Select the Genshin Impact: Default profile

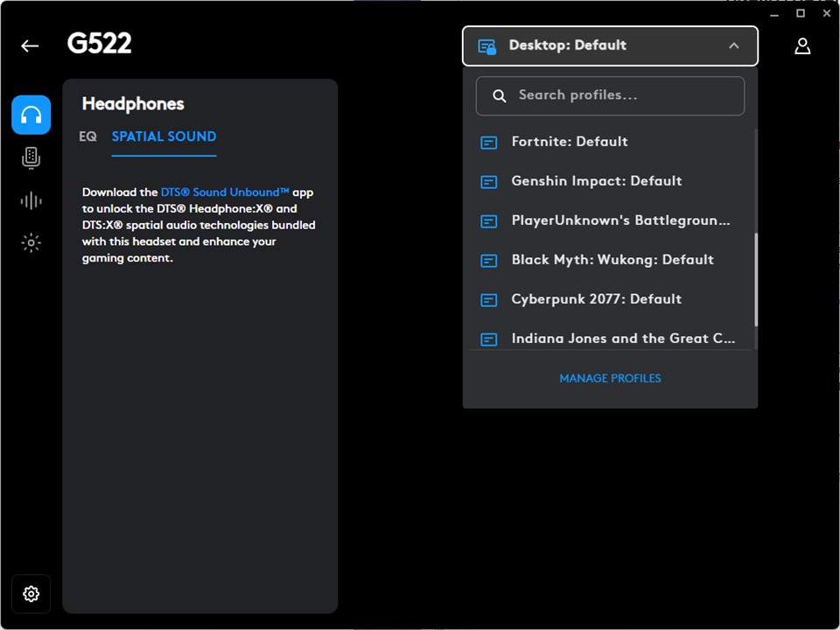(596, 181)
